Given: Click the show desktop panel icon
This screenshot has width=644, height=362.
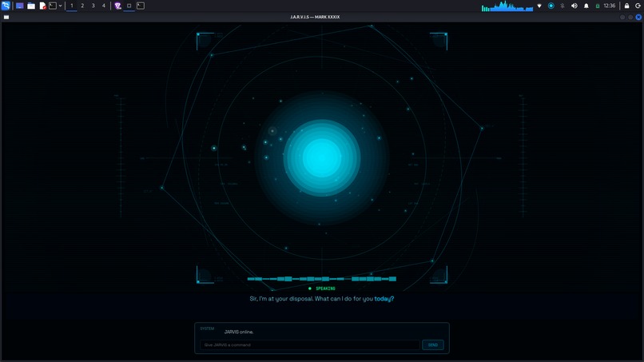Looking at the screenshot, I should [x=19, y=6].
